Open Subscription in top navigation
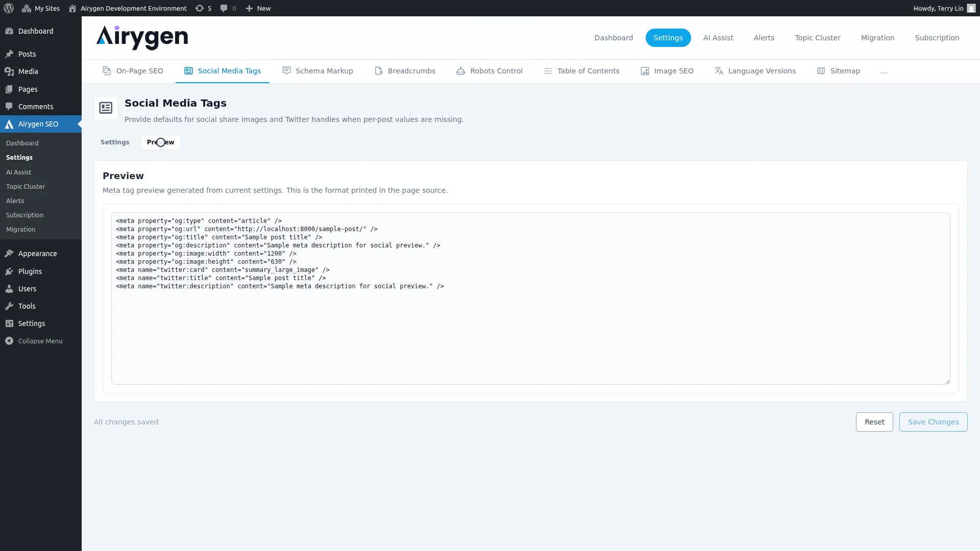The image size is (980, 551). (937, 38)
